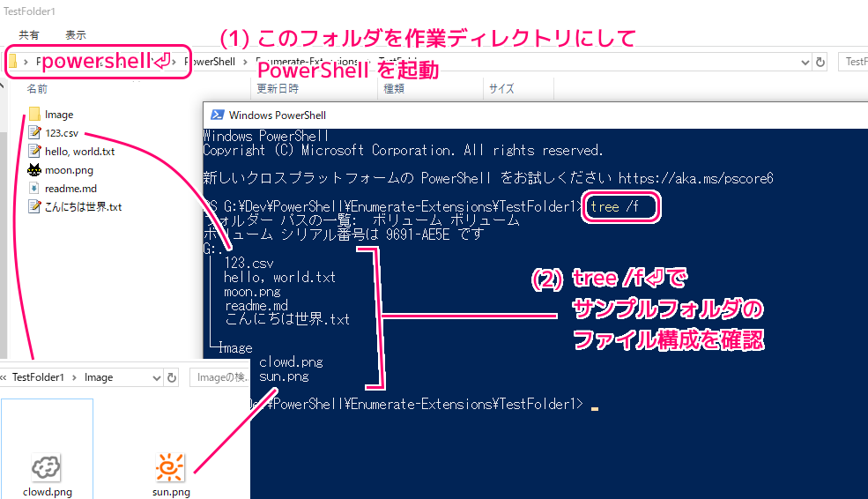Open address history dropdown in Image window
Screen dimensions: 868x499
pos(156,377)
